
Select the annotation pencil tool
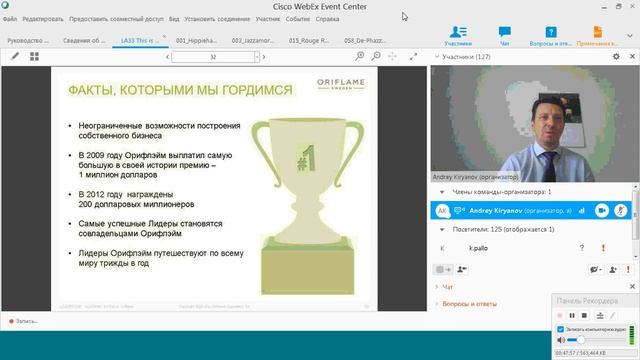coord(15,56)
